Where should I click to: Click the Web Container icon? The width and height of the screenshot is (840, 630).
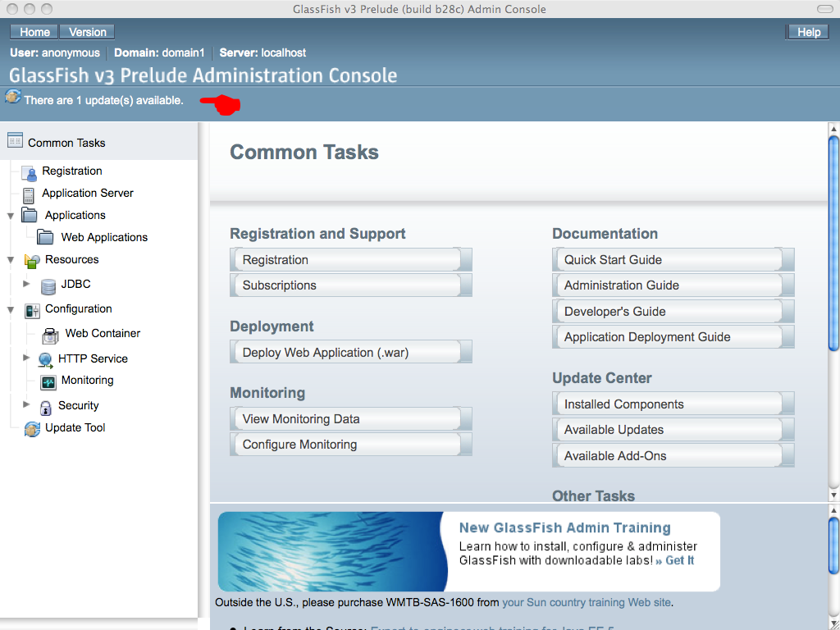[x=50, y=336]
